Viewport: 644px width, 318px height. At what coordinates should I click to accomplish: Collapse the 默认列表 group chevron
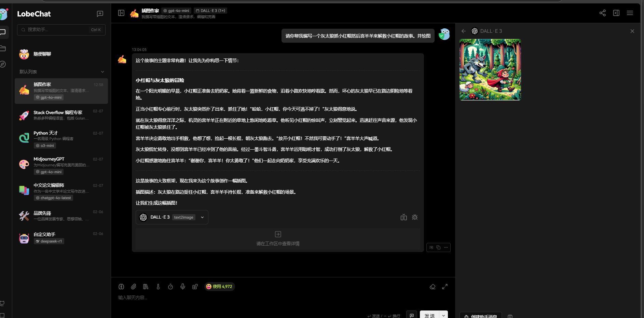[x=102, y=72]
